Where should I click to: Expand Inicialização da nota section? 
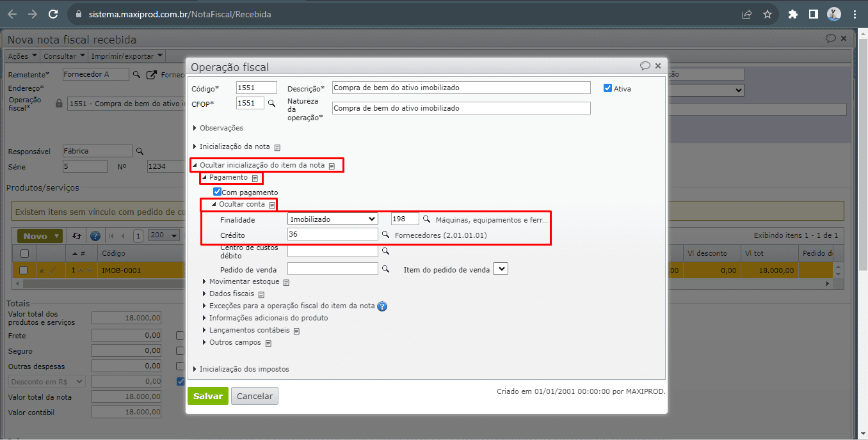click(x=231, y=146)
